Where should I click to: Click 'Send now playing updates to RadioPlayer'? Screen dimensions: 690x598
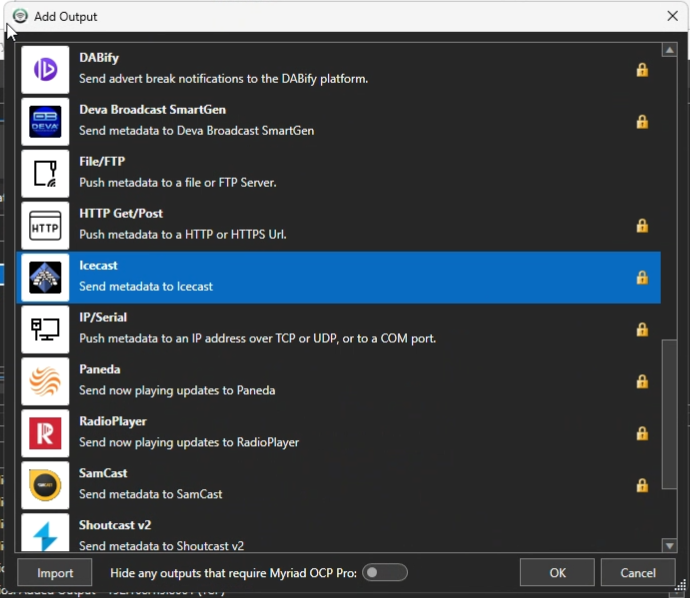[x=189, y=442]
